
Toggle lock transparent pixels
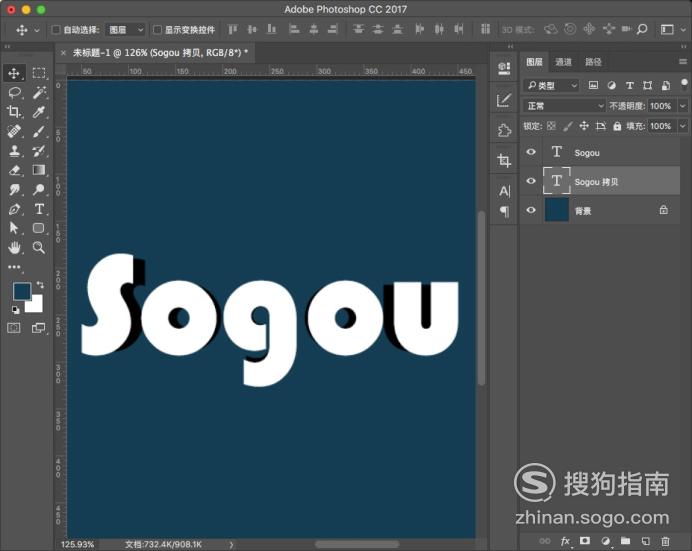pos(551,126)
